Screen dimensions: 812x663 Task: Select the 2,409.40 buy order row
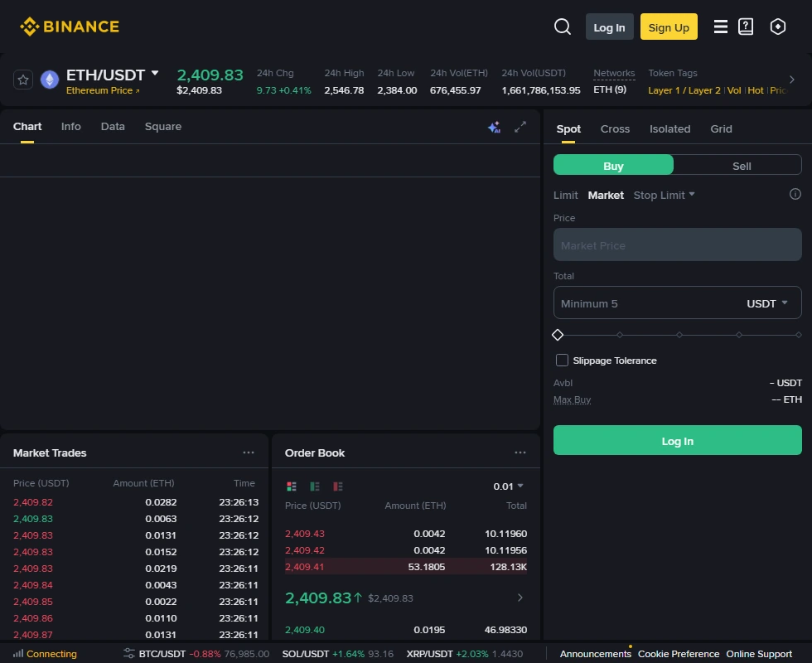[x=405, y=630]
